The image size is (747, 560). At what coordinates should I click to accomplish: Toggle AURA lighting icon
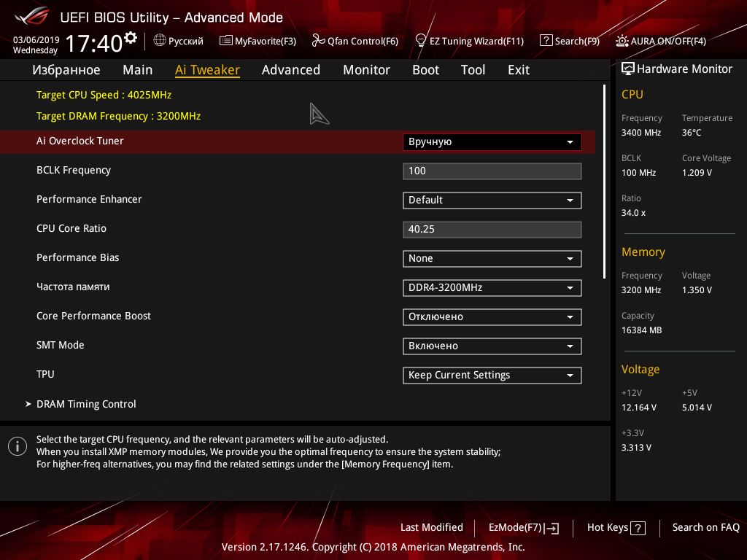click(x=622, y=41)
